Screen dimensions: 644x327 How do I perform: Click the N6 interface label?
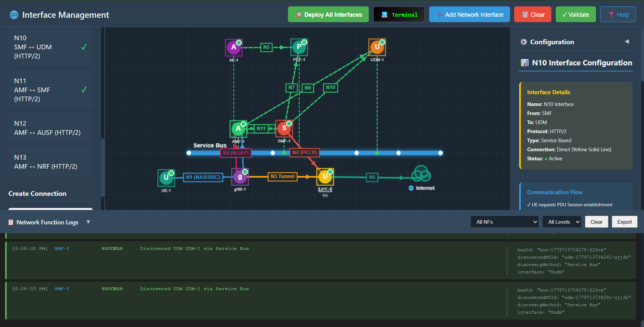[x=372, y=177]
